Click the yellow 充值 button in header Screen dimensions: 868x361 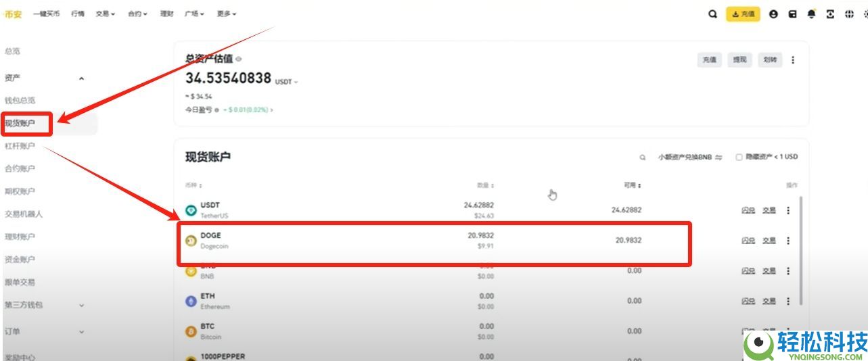(743, 14)
